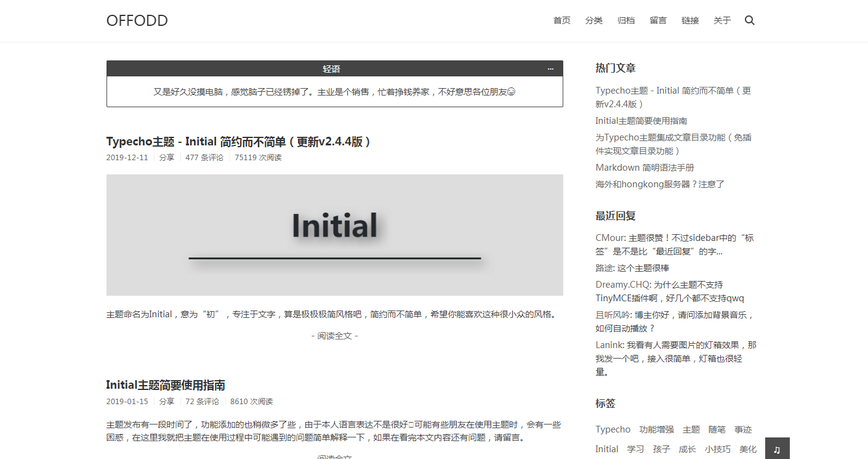Open sidebar article 海外和hongkong服务器？注意了

tap(660, 184)
